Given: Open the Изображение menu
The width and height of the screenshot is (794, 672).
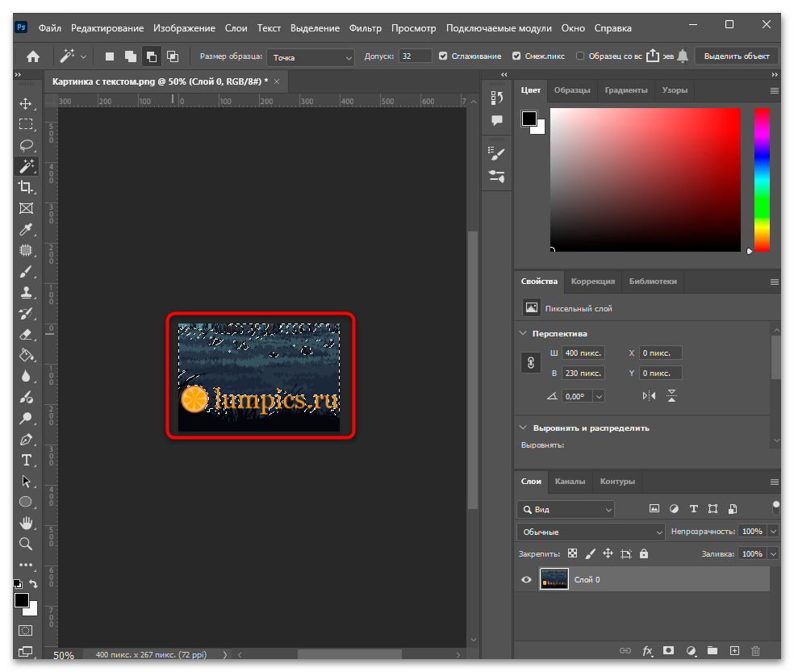Looking at the screenshot, I should click(184, 28).
